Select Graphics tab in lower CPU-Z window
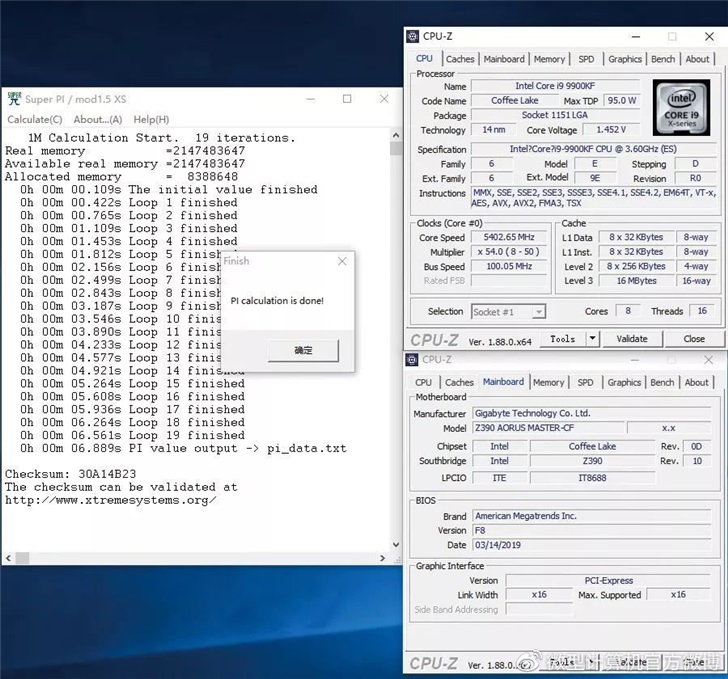The width and height of the screenshot is (728, 679). (x=624, y=382)
